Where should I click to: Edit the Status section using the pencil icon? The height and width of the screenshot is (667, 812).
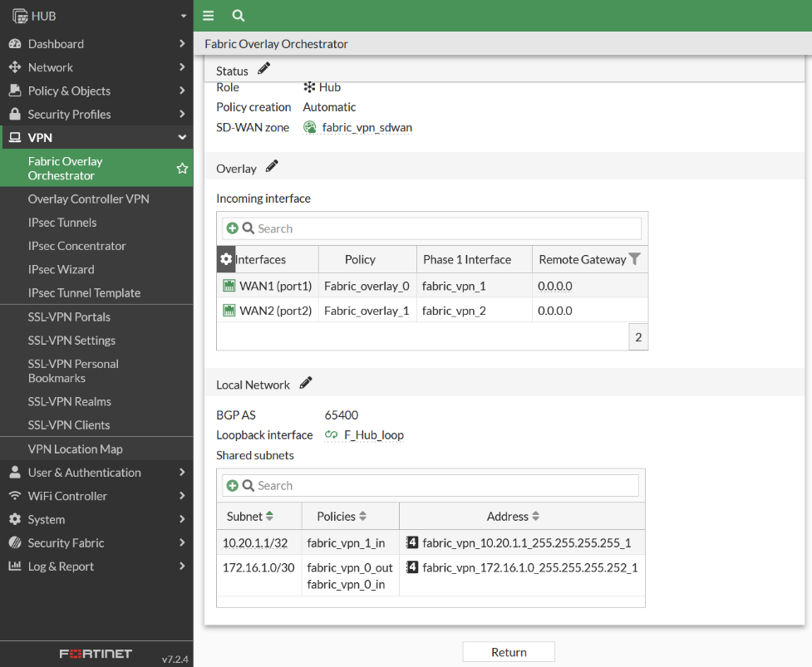(263, 70)
